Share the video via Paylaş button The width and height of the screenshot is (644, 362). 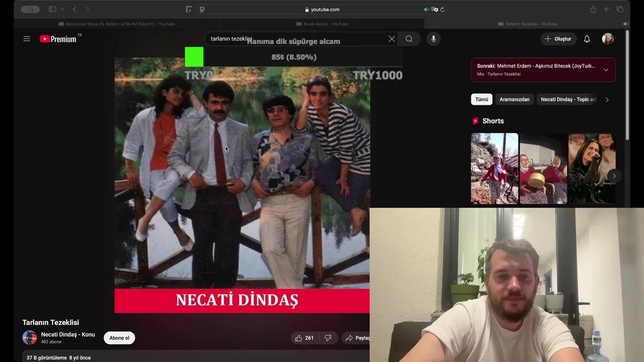pyautogui.click(x=357, y=338)
